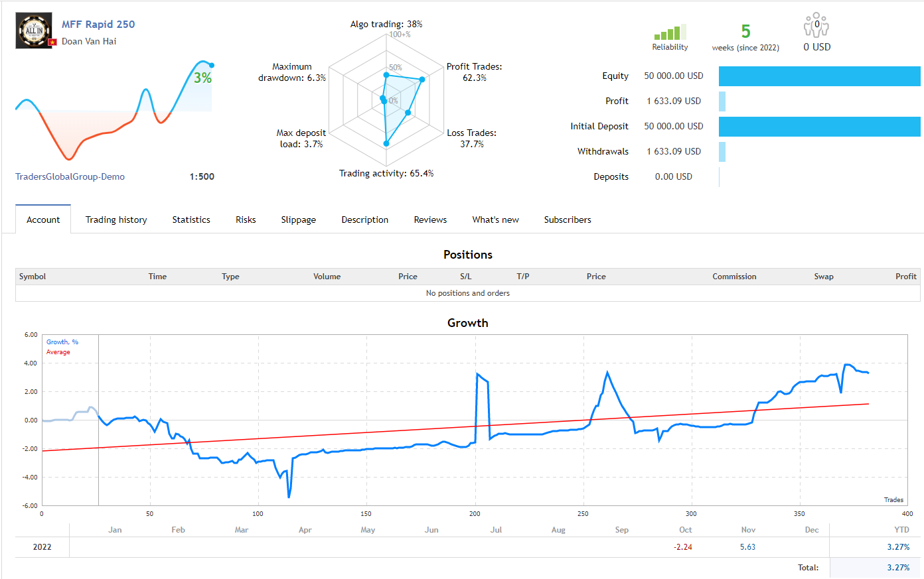Open the Slippage tab
Image resolution: width=924 pixels, height=579 pixels.
click(x=298, y=220)
